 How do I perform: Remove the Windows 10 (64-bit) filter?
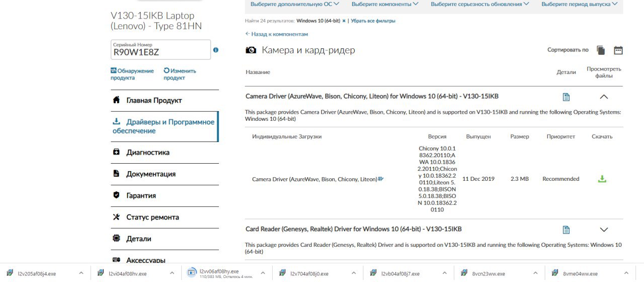344,21
